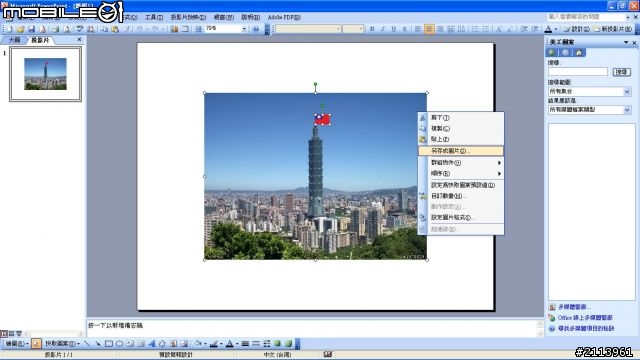
Task: Click the Insert WordArt icon
Action: [152, 344]
